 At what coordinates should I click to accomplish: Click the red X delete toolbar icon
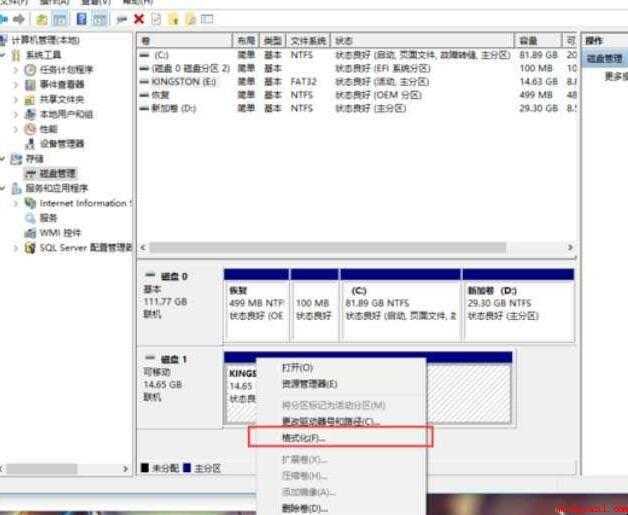[x=139, y=19]
